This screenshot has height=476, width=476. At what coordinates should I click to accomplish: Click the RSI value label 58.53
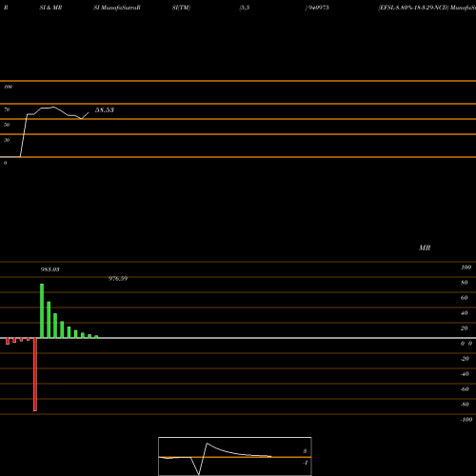(105, 110)
